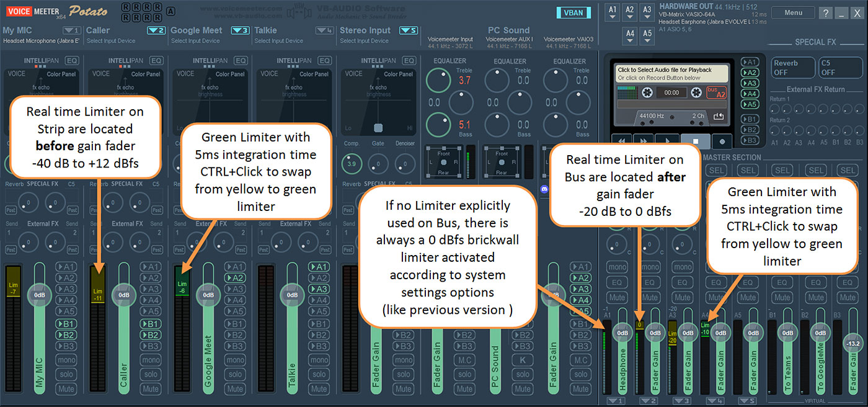Expand the bus 4 arrow below the fader
Screen dimensions: 868x407
pyautogui.click(x=714, y=401)
